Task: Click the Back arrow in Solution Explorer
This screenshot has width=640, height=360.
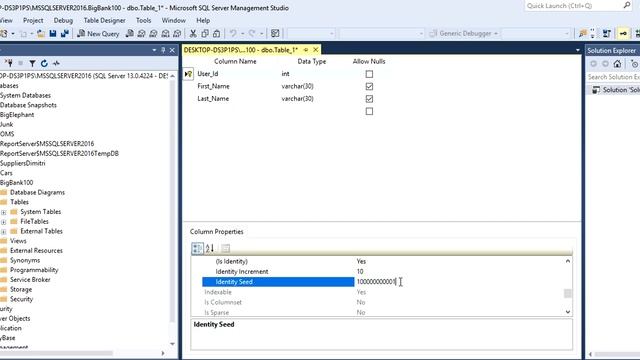Action: point(593,64)
